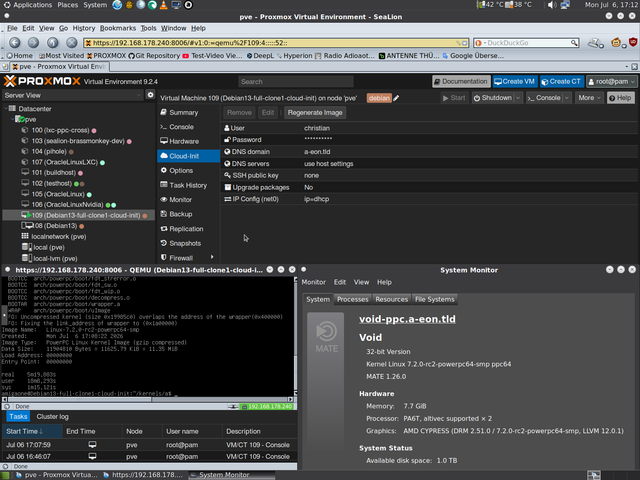Click the Proxmox Search field
This screenshot has height=480, width=640.
click(296, 82)
